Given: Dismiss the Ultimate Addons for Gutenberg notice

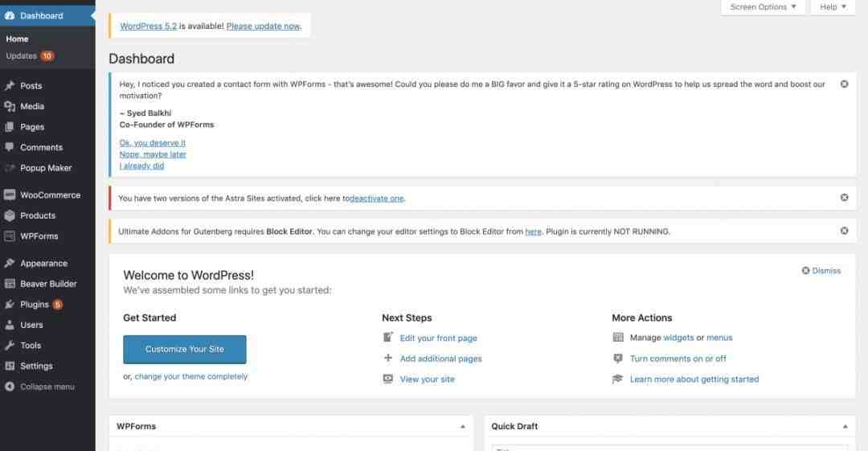Looking at the screenshot, I should pyautogui.click(x=844, y=231).
